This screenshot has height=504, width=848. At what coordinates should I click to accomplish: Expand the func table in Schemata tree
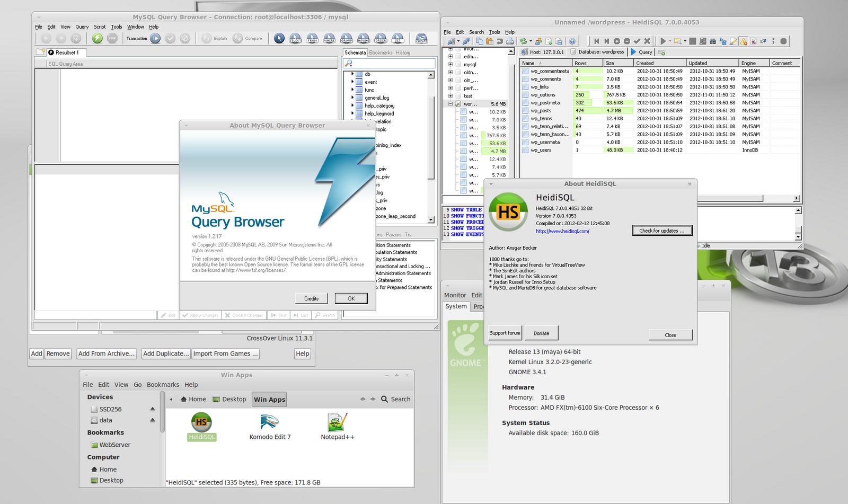(x=352, y=90)
